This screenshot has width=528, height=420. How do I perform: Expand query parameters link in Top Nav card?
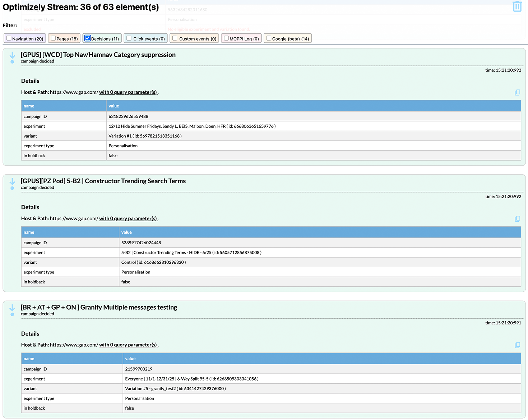(128, 92)
